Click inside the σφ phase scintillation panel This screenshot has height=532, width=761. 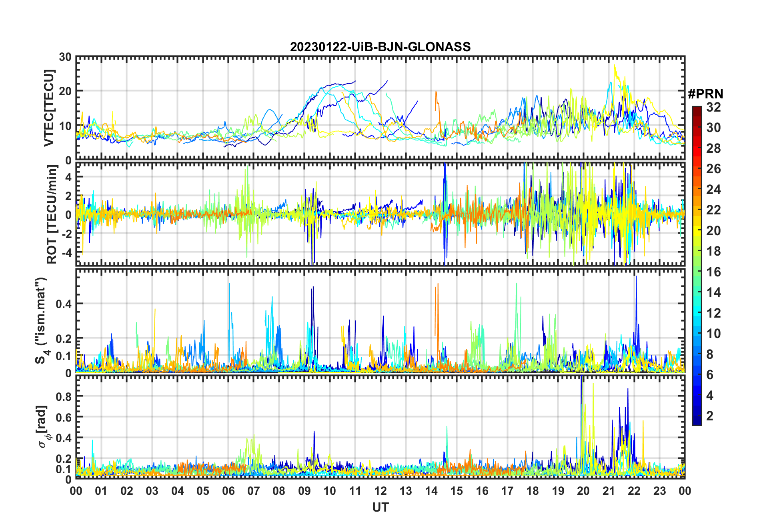(380, 427)
